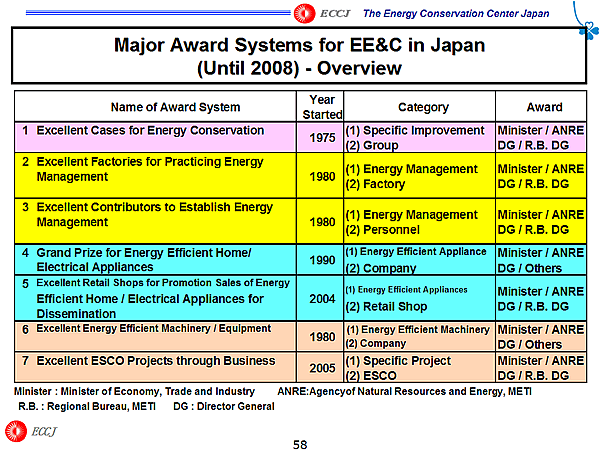Select 'Excellent Energy Efficient Machinery / Equipment'

[153, 329]
